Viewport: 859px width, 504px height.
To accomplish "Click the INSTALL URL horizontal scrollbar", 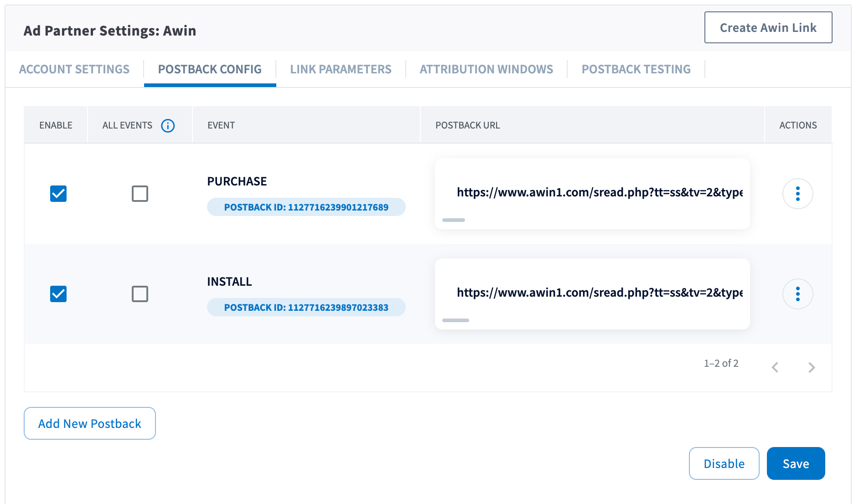I will [x=455, y=320].
